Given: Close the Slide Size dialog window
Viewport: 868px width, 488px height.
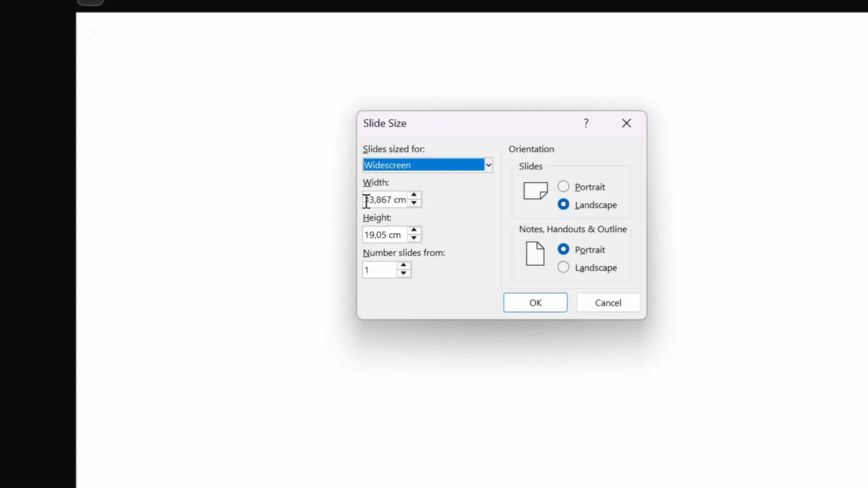Looking at the screenshot, I should [x=627, y=123].
